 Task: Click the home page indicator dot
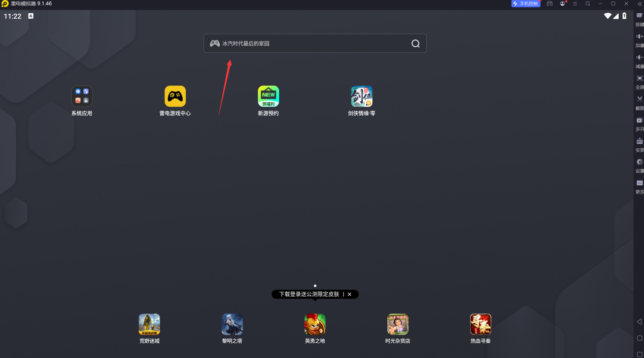pos(315,286)
